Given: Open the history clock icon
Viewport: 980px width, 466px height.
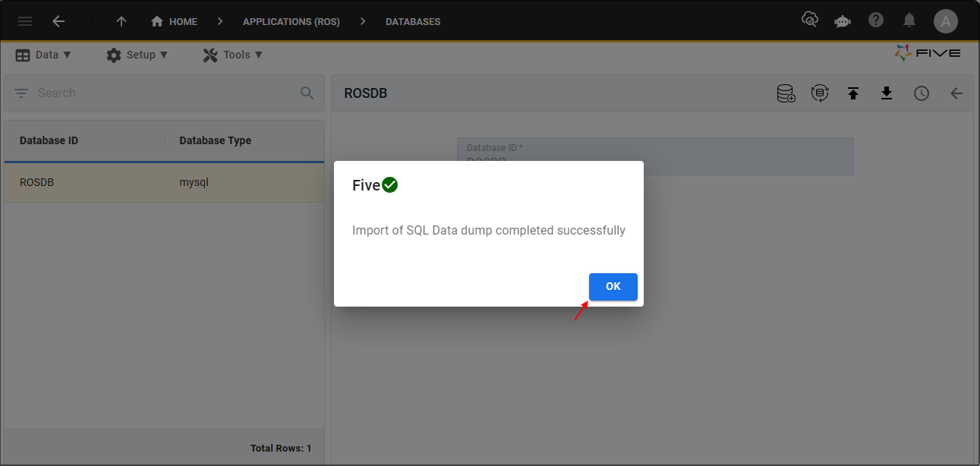Looking at the screenshot, I should [921, 93].
